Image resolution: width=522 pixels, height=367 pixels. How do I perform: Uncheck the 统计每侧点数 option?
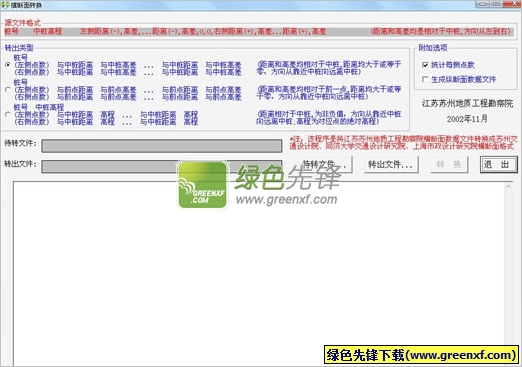tap(425, 65)
